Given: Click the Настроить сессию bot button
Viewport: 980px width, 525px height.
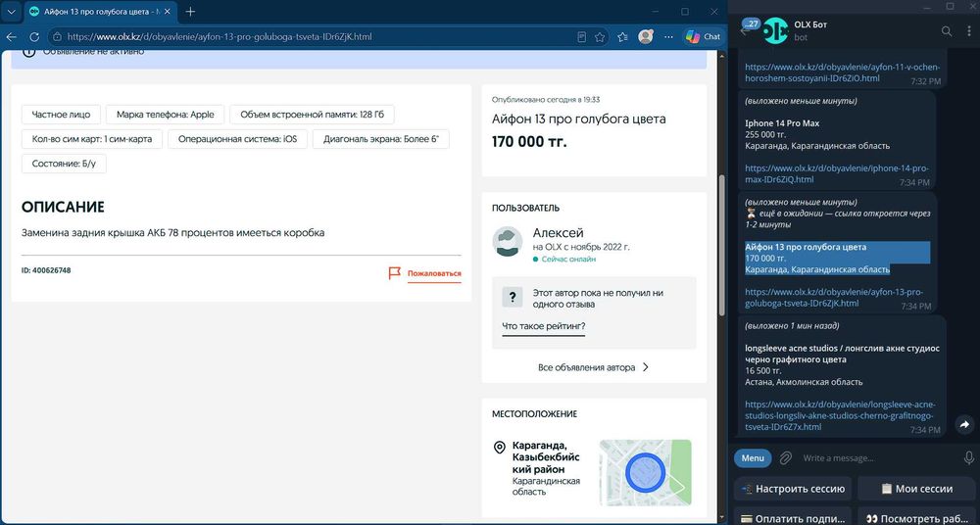Looking at the screenshot, I should point(793,489).
